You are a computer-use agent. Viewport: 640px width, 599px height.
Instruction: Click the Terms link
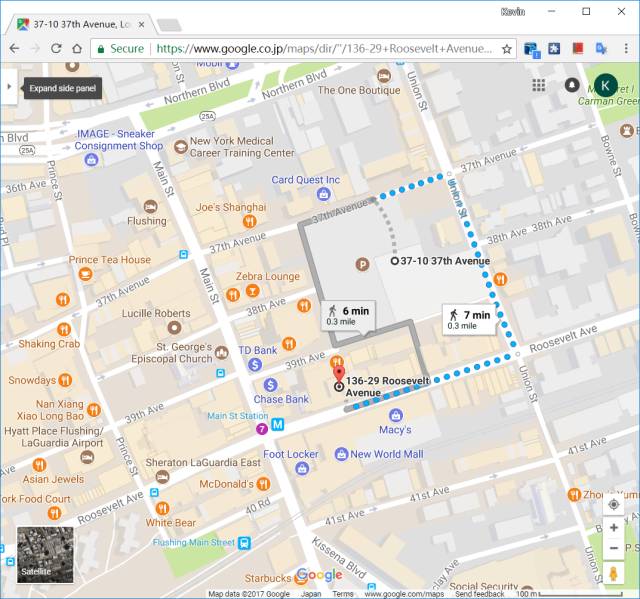pos(342,594)
